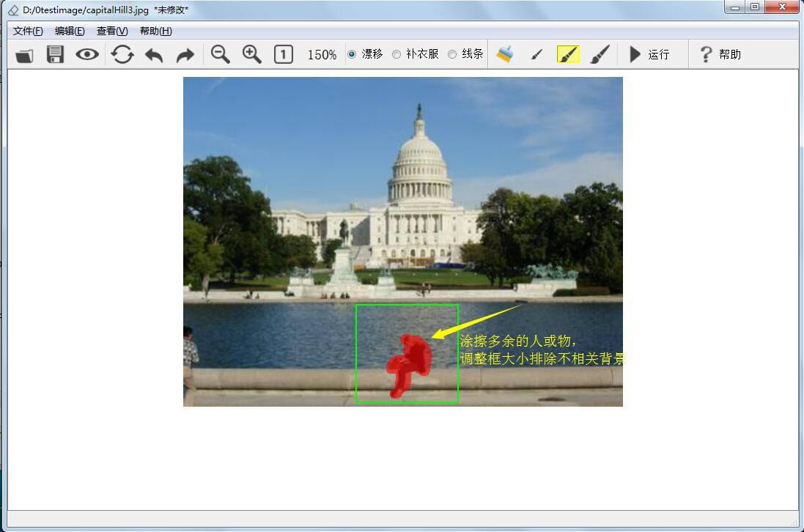Zoom out with minus magnifier
Screen dimensions: 804x532
pyautogui.click(x=221, y=54)
